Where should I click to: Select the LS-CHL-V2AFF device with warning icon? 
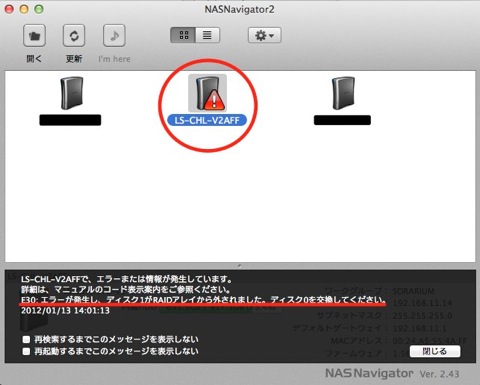tap(207, 93)
